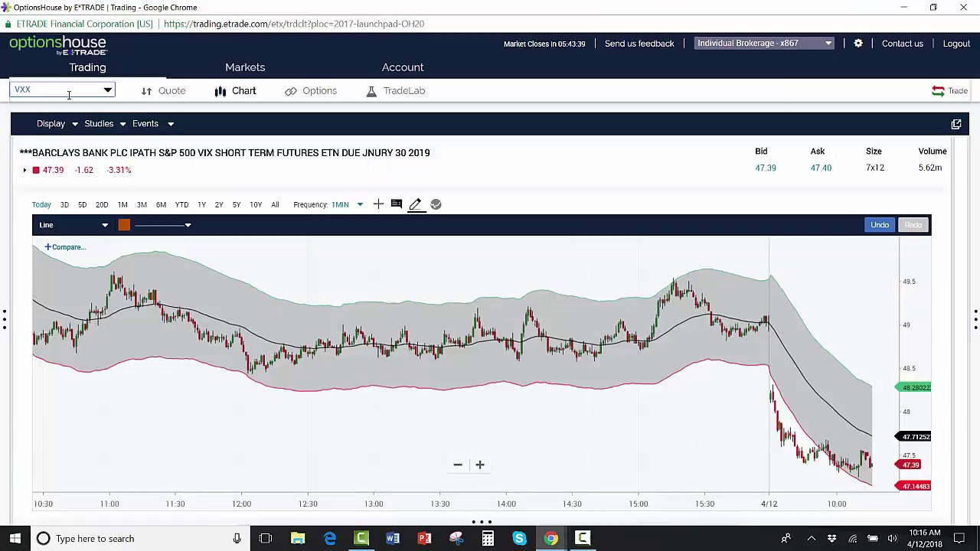Click the red 47.39 price marker
The width and height of the screenshot is (980, 551).
click(x=908, y=465)
